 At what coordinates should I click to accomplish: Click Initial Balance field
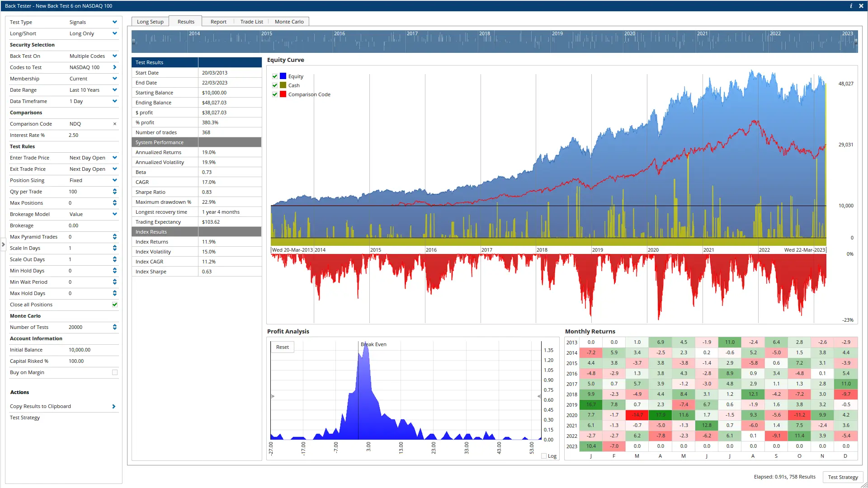pyautogui.click(x=93, y=350)
